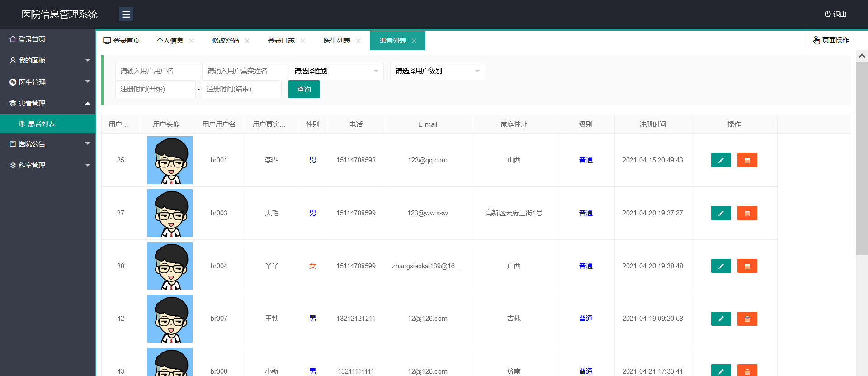Click the 注册时间(结束) date field
This screenshot has width=868, height=376.
(x=241, y=89)
